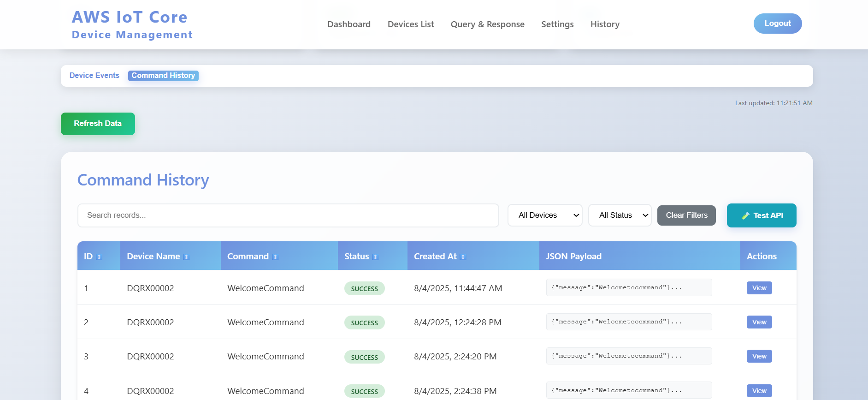
Task: Sort the table by Status icon
Action: point(375,257)
